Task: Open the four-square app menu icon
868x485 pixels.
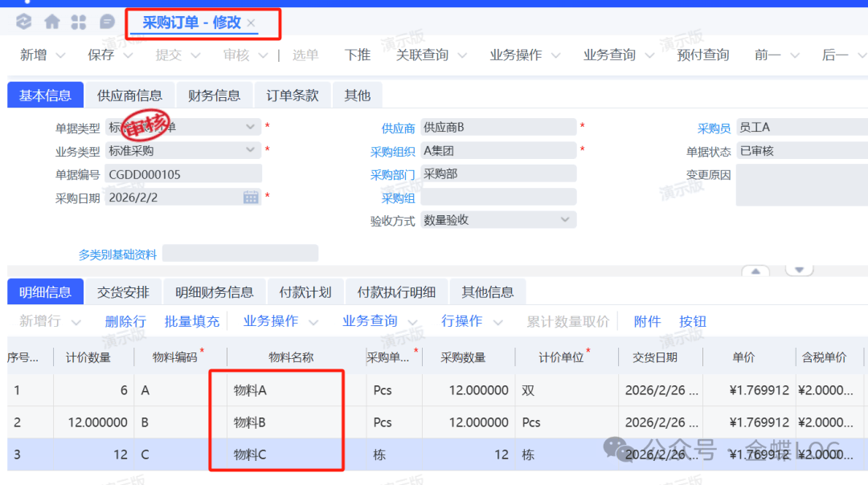Action: (x=79, y=22)
